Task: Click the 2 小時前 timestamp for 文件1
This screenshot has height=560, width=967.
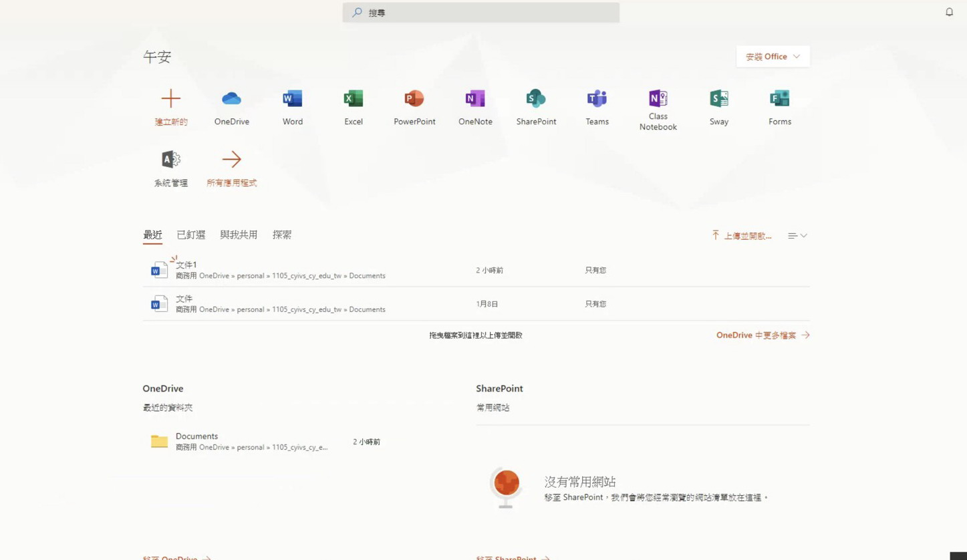Action: click(490, 271)
